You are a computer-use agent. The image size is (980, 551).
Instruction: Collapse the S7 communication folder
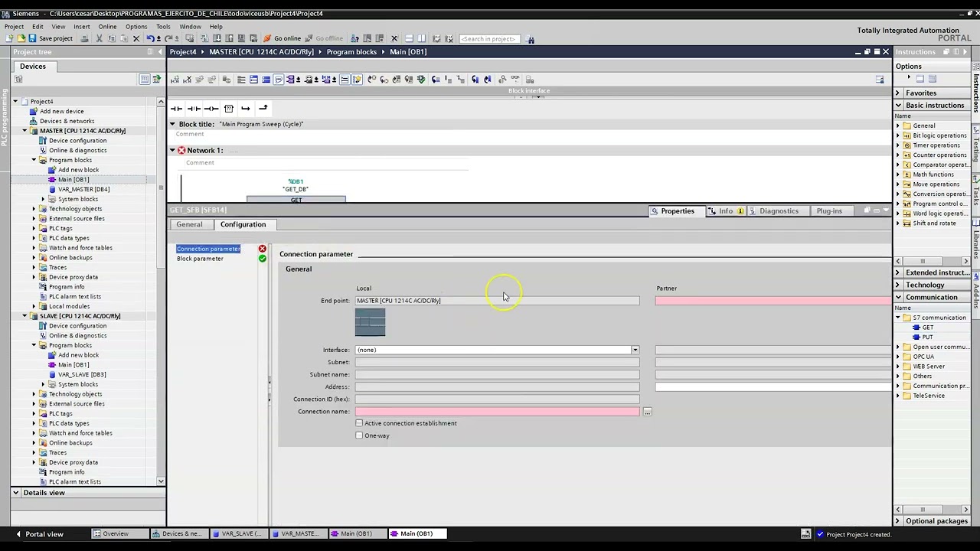(898, 318)
